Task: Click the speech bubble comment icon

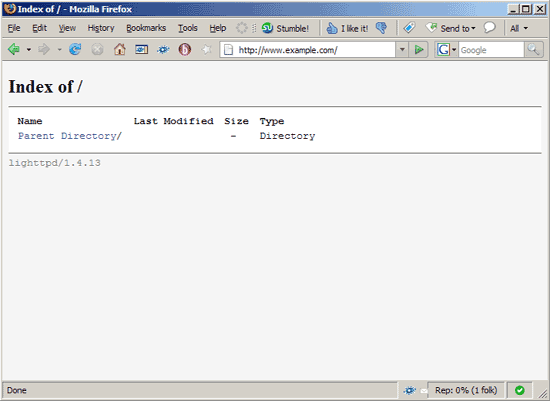Action: pos(489,28)
